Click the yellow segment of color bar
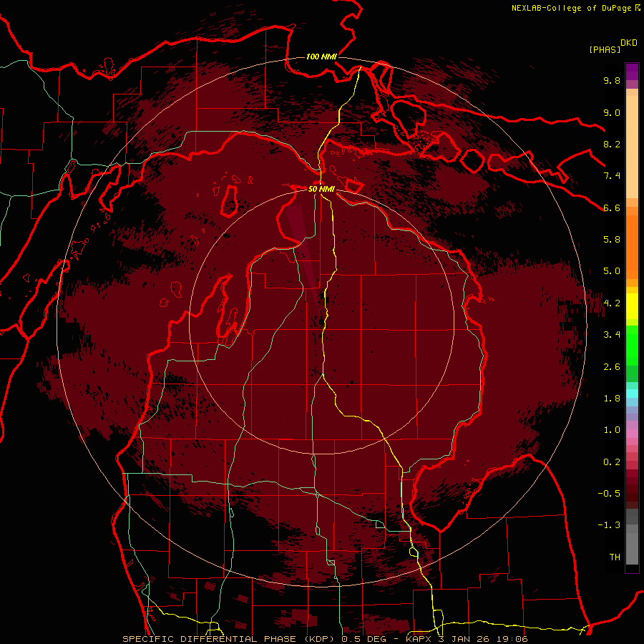644x644 pixels. coord(632,306)
